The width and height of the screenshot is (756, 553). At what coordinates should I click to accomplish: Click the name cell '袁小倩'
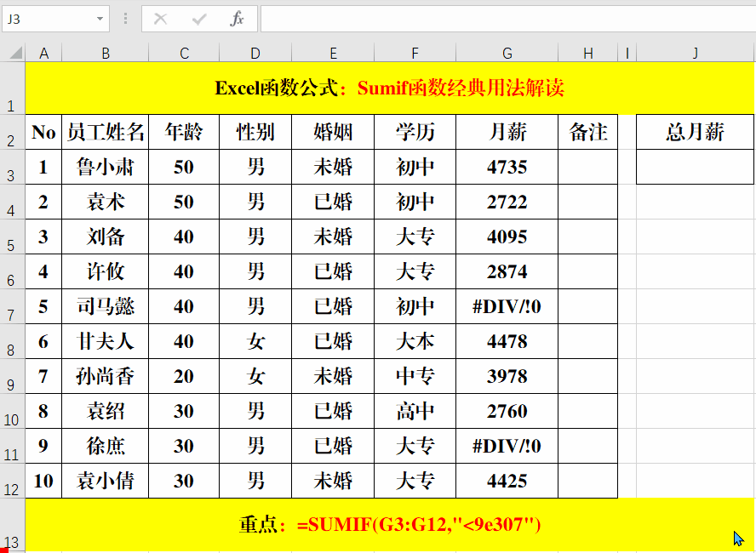coord(105,481)
